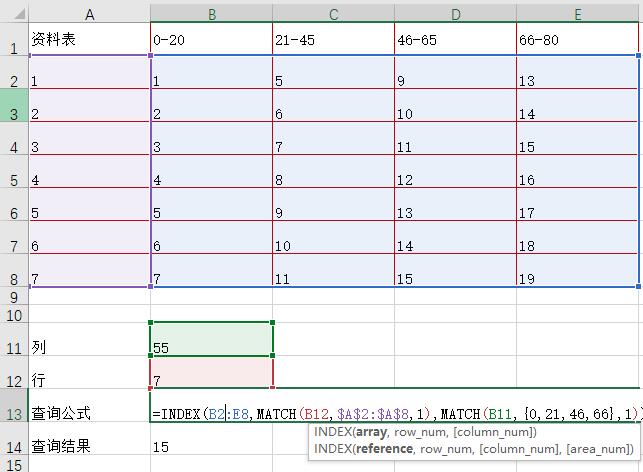Image resolution: width=643 pixels, height=472 pixels.
Task: Click row 9 header
Action: point(14,297)
